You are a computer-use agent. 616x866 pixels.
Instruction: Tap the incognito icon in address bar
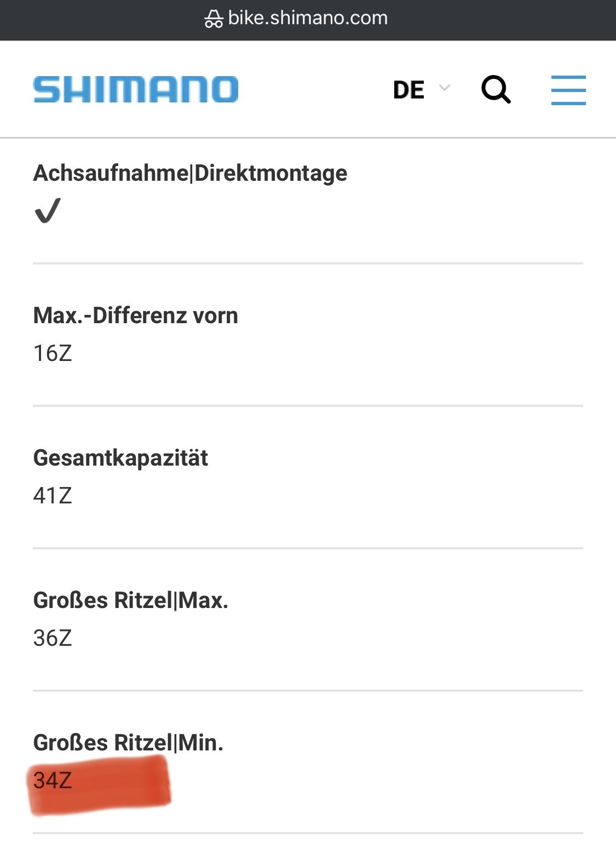pyautogui.click(x=214, y=19)
